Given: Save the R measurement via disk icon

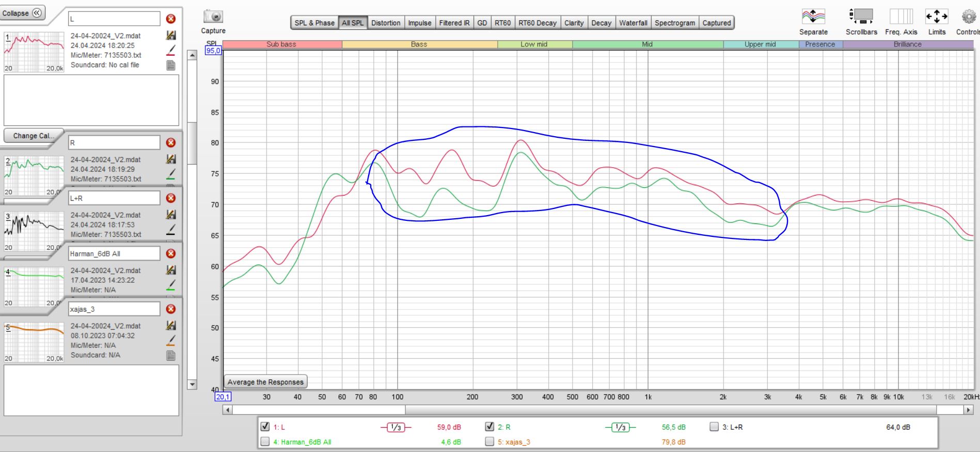Looking at the screenshot, I should click(x=171, y=159).
